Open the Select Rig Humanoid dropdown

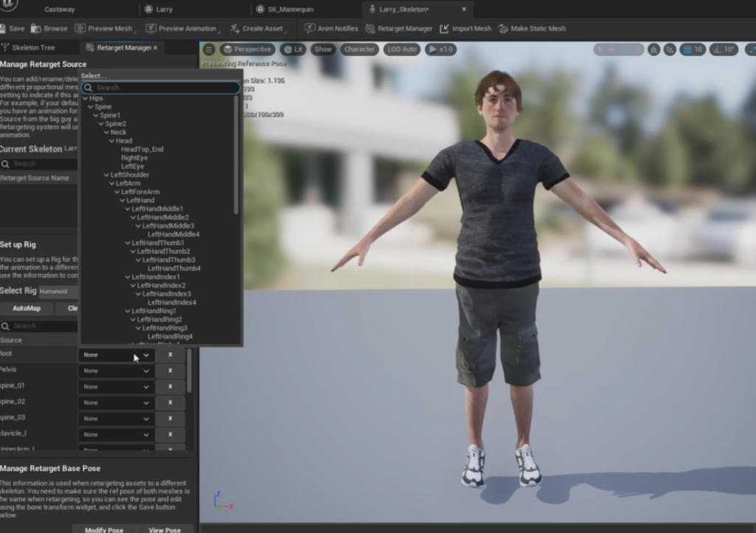click(x=58, y=292)
